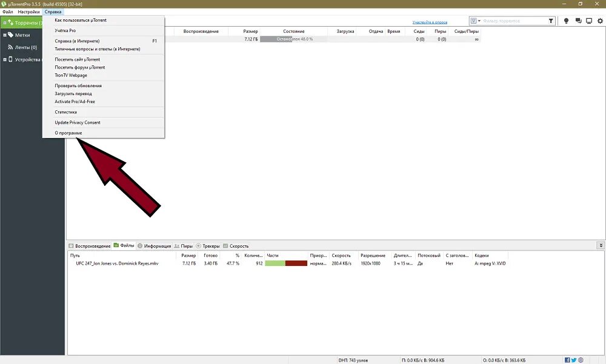Click the target icon on Трекеры tab

198,246
